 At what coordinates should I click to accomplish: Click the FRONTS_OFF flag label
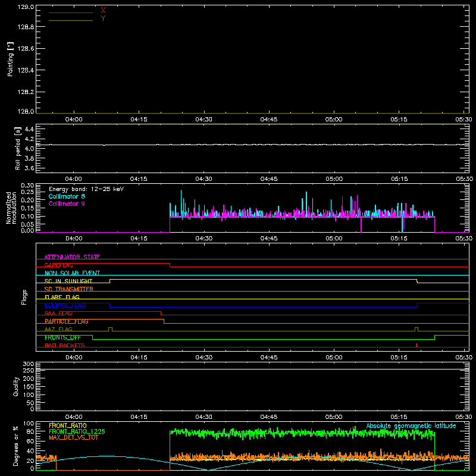pos(62,337)
